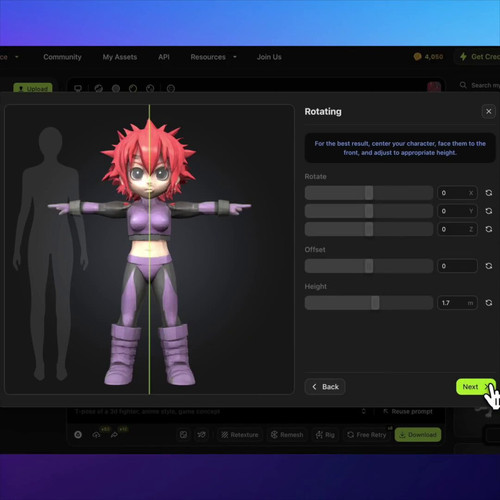Reset the Height value

point(489,303)
